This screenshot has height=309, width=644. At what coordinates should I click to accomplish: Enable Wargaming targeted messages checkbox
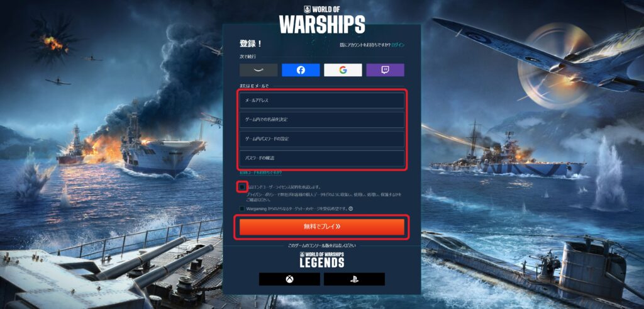click(x=242, y=209)
